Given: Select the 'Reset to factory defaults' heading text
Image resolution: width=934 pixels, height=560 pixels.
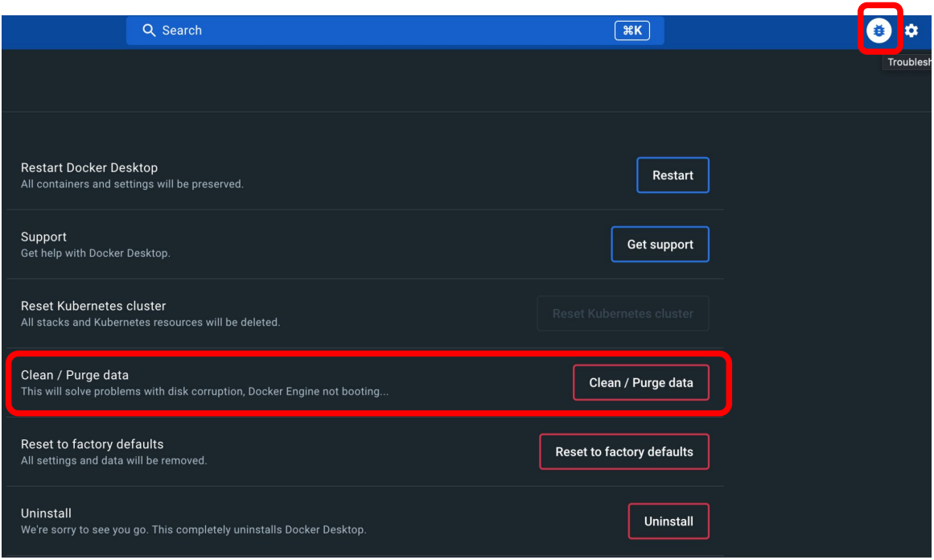Looking at the screenshot, I should click(x=92, y=444).
